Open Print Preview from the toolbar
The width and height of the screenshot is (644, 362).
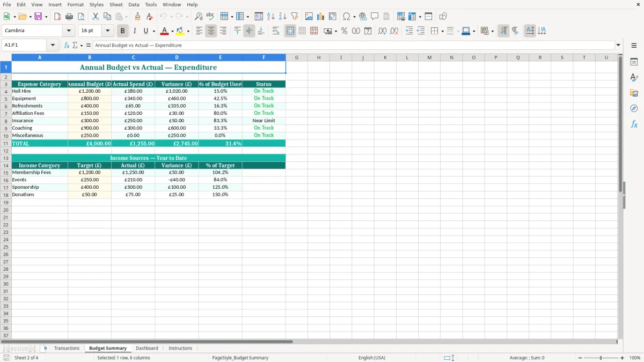(81, 17)
